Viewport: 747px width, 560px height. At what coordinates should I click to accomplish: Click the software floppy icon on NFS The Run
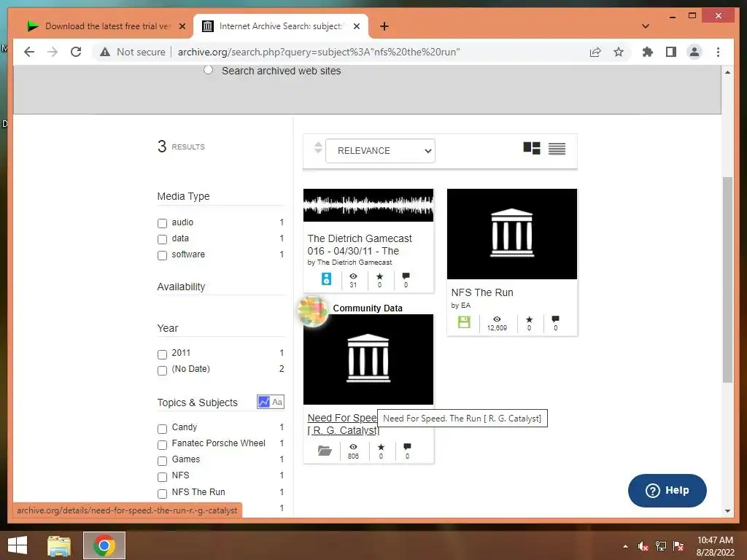click(x=464, y=322)
